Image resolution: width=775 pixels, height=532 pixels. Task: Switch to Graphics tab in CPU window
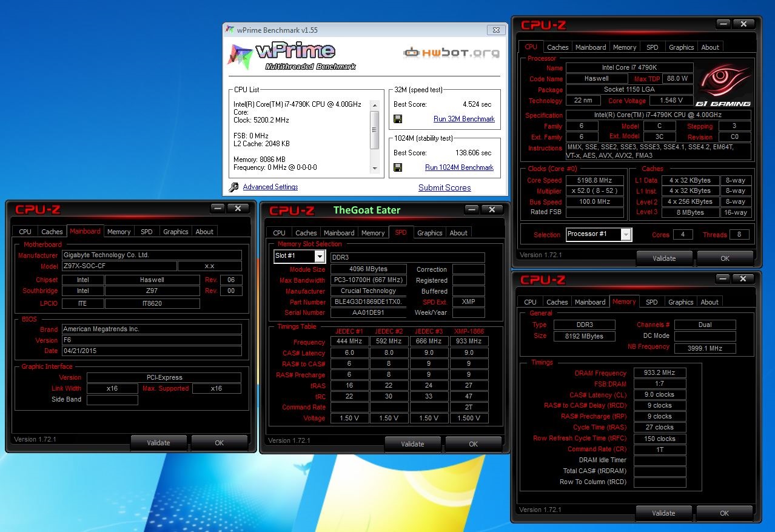pos(682,47)
